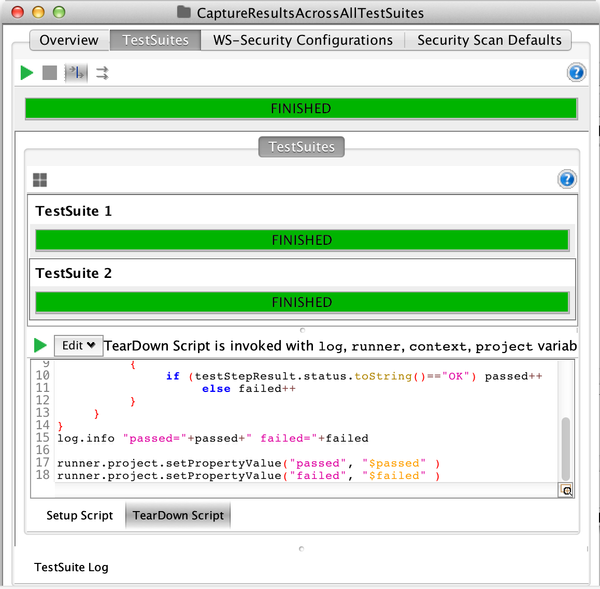Open the Edit dropdown in the script toolbar
This screenshot has height=589, width=600.
pyautogui.click(x=77, y=345)
